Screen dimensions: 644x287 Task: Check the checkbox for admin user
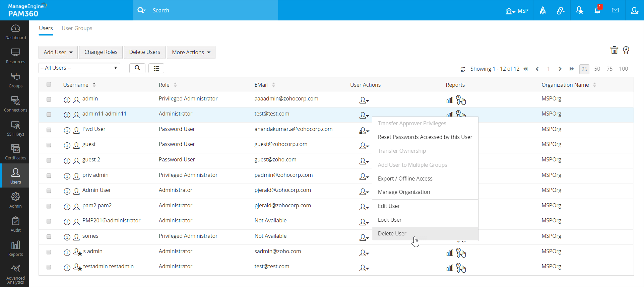click(x=49, y=99)
